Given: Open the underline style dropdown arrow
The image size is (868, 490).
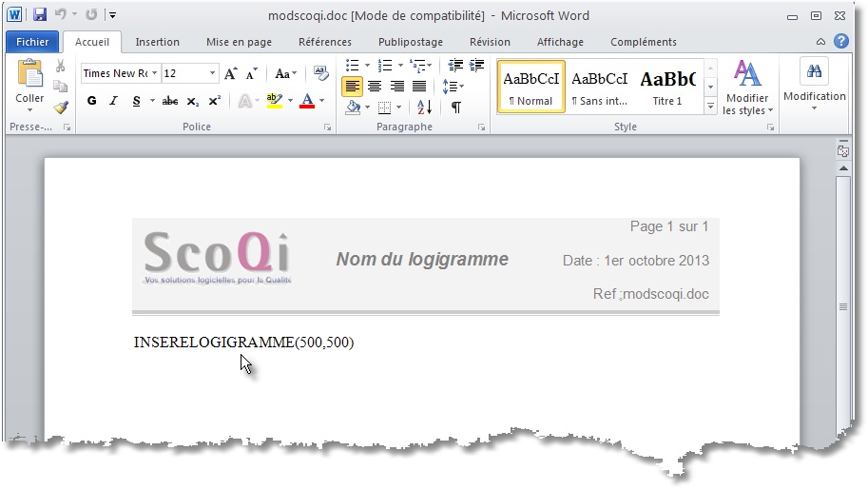Looking at the screenshot, I should click(x=152, y=101).
